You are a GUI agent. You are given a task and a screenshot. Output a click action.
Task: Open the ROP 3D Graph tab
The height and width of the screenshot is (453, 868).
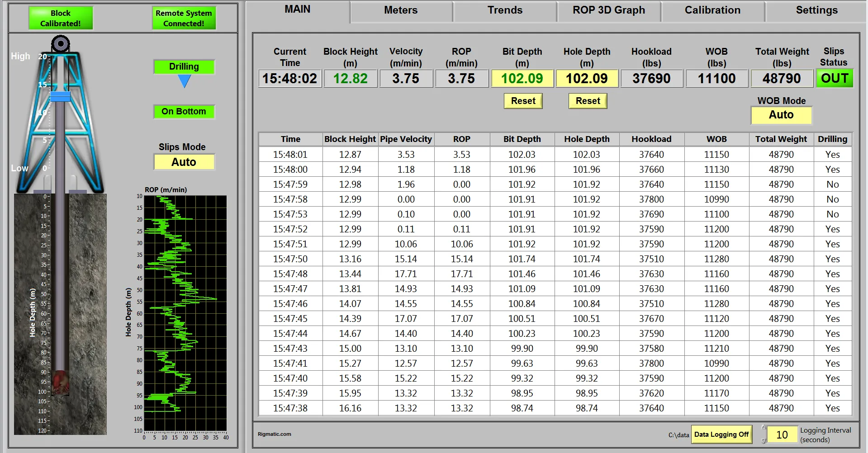tap(609, 10)
